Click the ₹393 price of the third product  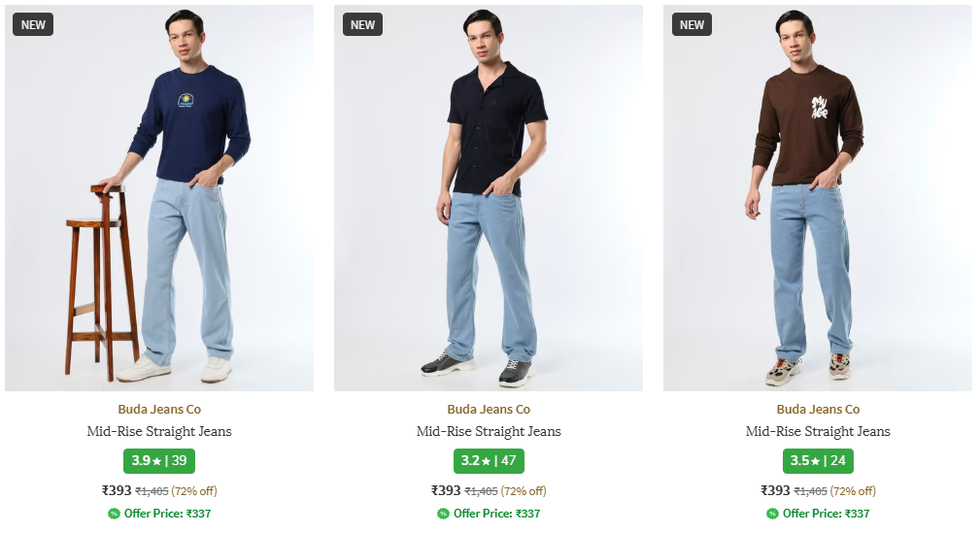coord(775,490)
